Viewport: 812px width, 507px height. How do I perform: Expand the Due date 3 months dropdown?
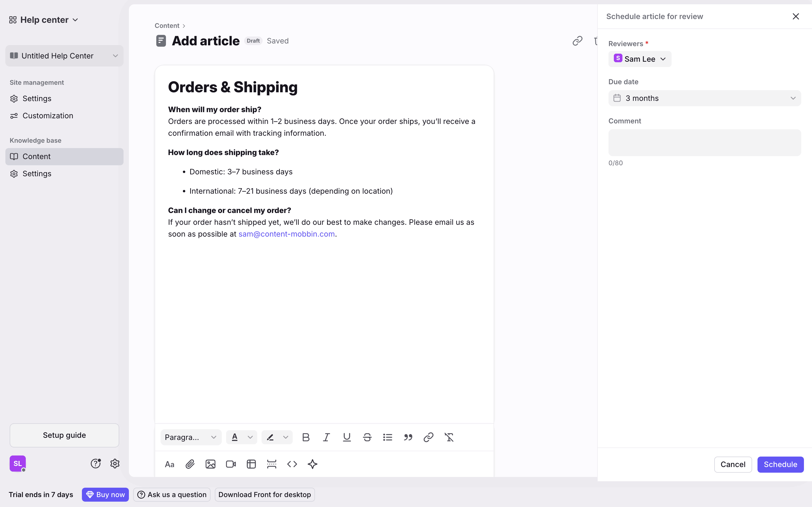pos(704,98)
